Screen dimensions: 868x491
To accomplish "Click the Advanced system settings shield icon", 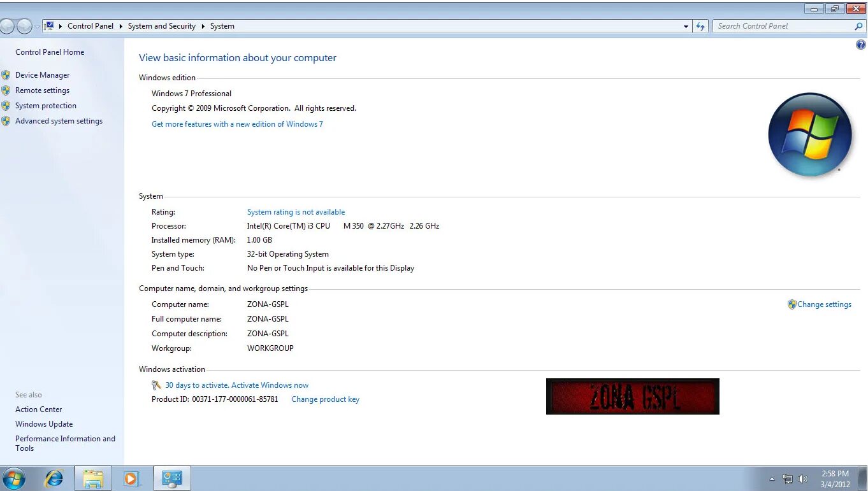I will pyautogui.click(x=6, y=121).
